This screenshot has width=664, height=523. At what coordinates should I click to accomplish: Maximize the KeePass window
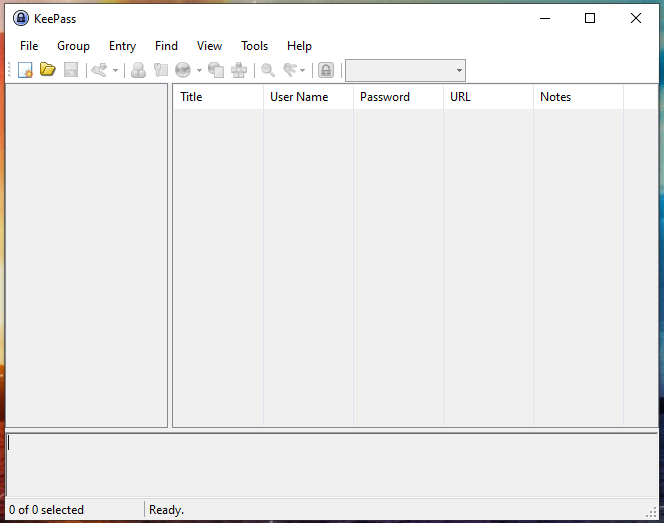click(590, 18)
